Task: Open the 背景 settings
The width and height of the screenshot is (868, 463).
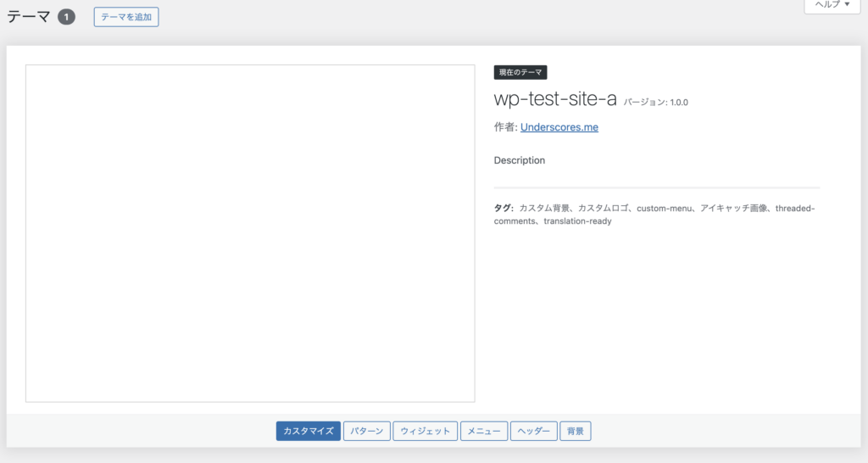Action: click(x=576, y=431)
